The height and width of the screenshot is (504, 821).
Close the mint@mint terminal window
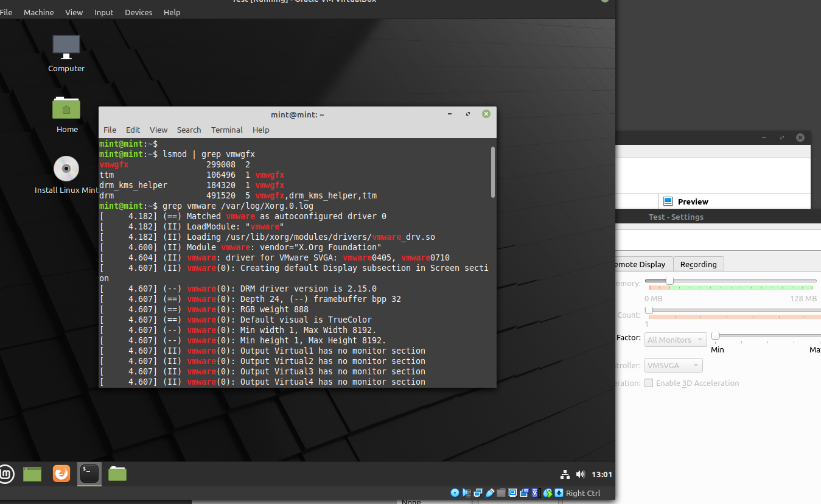tap(486, 114)
